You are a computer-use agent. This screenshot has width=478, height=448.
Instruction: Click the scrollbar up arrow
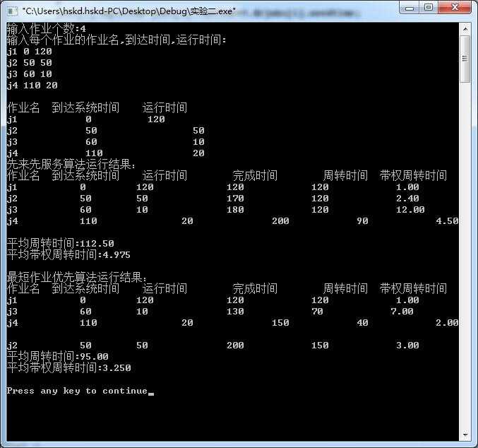[x=465, y=29]
